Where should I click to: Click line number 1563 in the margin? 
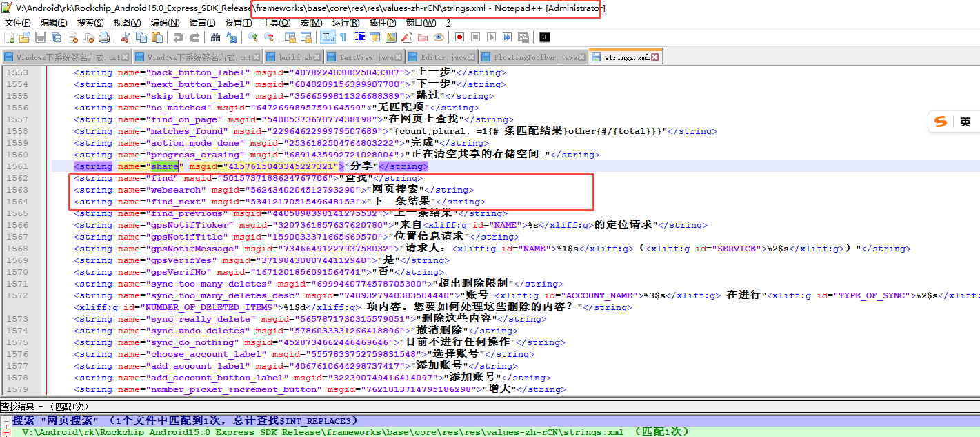pos(17,190)
